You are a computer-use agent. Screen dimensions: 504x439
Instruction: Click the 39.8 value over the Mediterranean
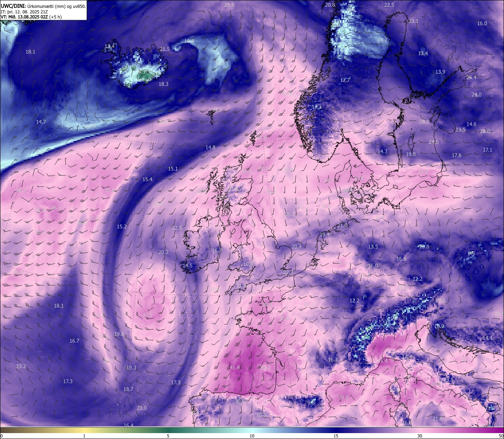[343, 397]
